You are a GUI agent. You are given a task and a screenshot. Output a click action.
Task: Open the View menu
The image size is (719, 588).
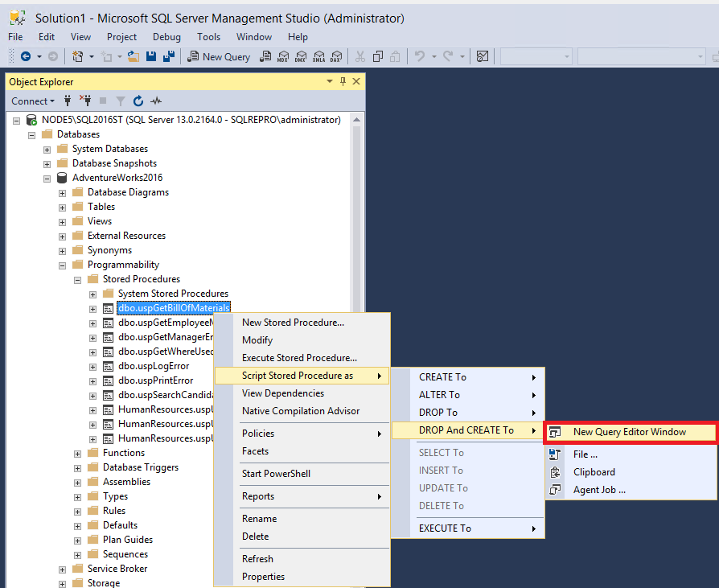(80, 37)
